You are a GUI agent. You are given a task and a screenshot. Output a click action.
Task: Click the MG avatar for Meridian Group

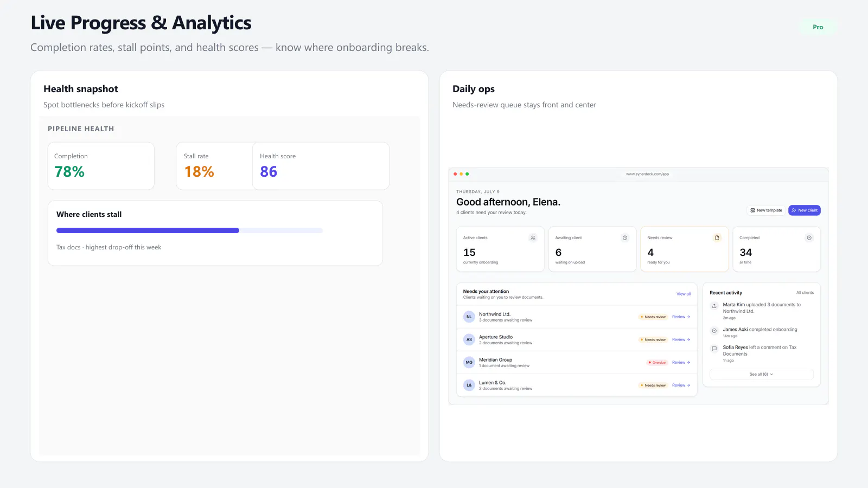pyautogui.click(x=469, y=362)
